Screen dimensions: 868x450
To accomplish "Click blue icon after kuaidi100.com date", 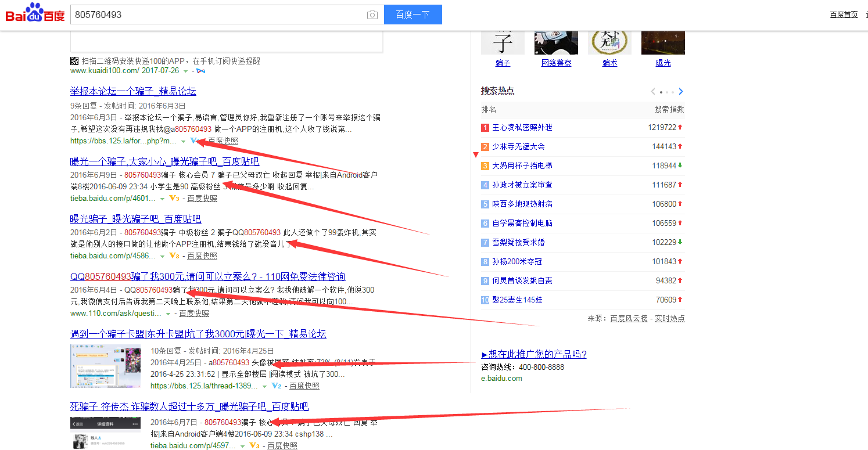I will (201, 71).
